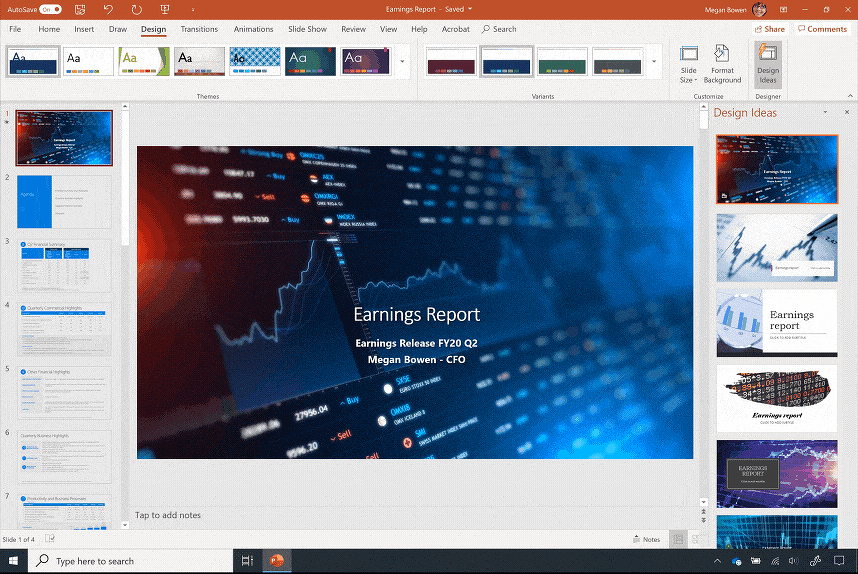858x574 pixels.
Task: Click the Save icon in title bar
Action: pos(80,9)
